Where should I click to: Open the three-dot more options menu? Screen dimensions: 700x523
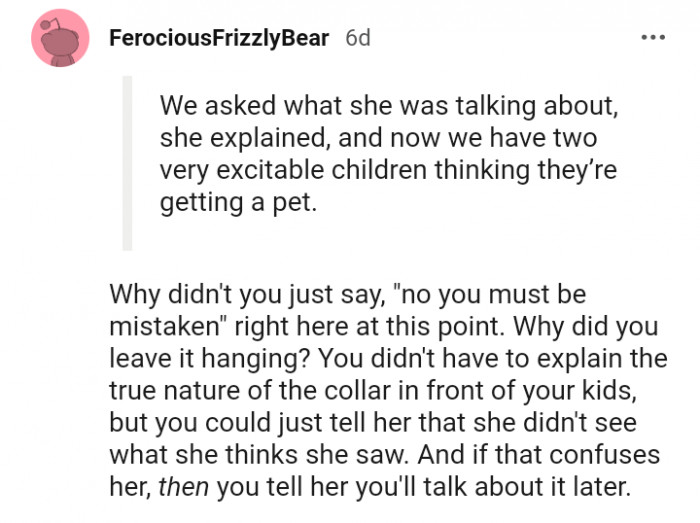coord(652,38)
